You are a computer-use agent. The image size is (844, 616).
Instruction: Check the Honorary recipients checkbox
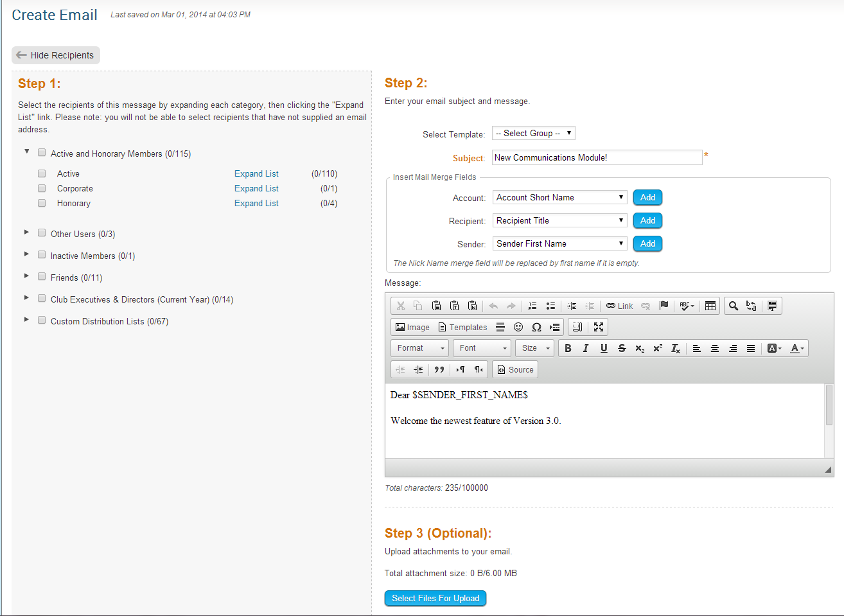click(x=42, y=203)
